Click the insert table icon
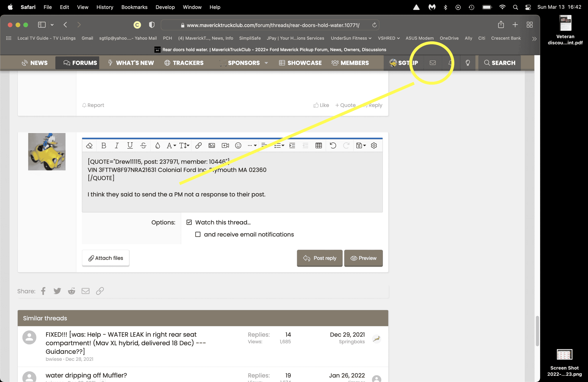588x382 pixels. click(319, 146)
